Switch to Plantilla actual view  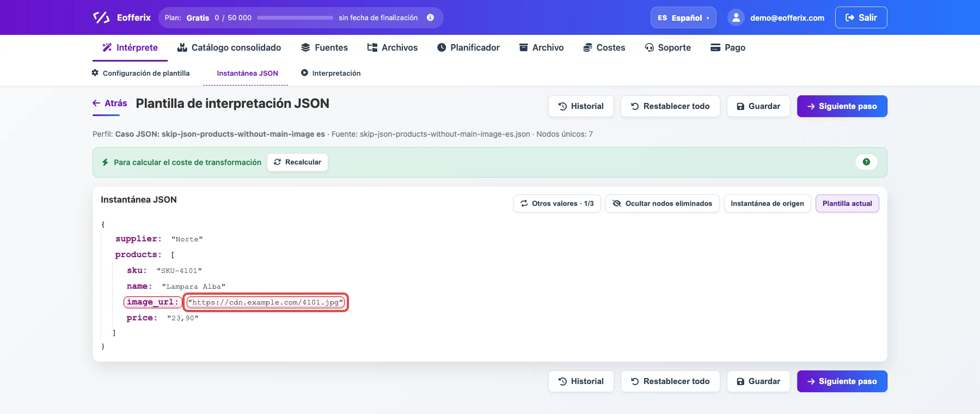(x=847, y=203)
